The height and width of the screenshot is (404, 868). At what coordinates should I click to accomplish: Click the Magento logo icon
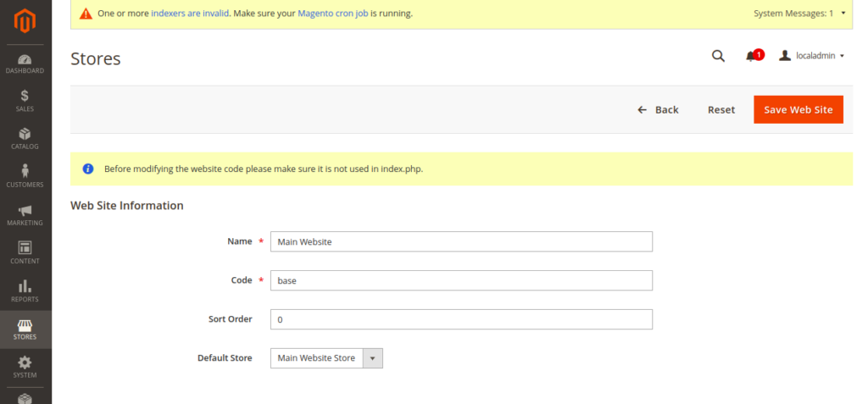[x=25, y=21]
